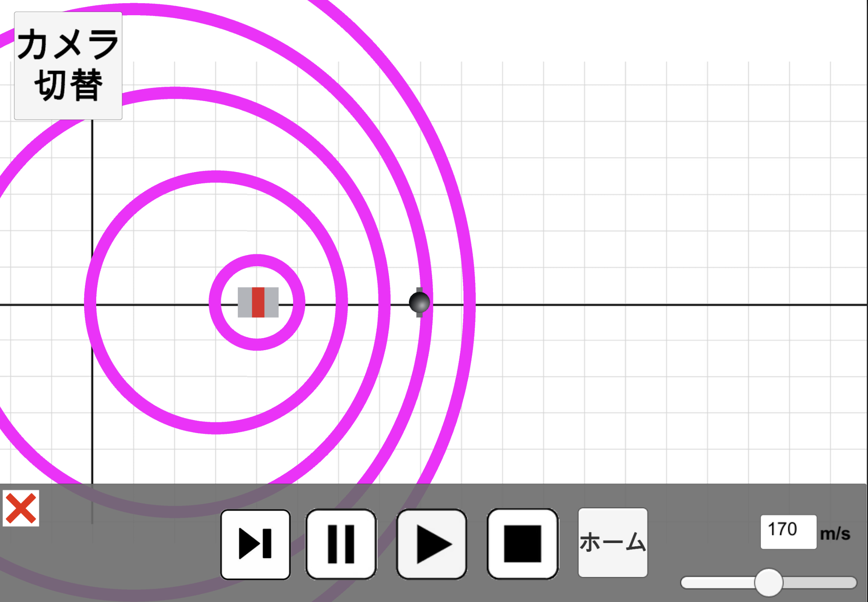The image size is (868, 602).
Task: Click the m/s unit label
Action: (x=835, y=534)
